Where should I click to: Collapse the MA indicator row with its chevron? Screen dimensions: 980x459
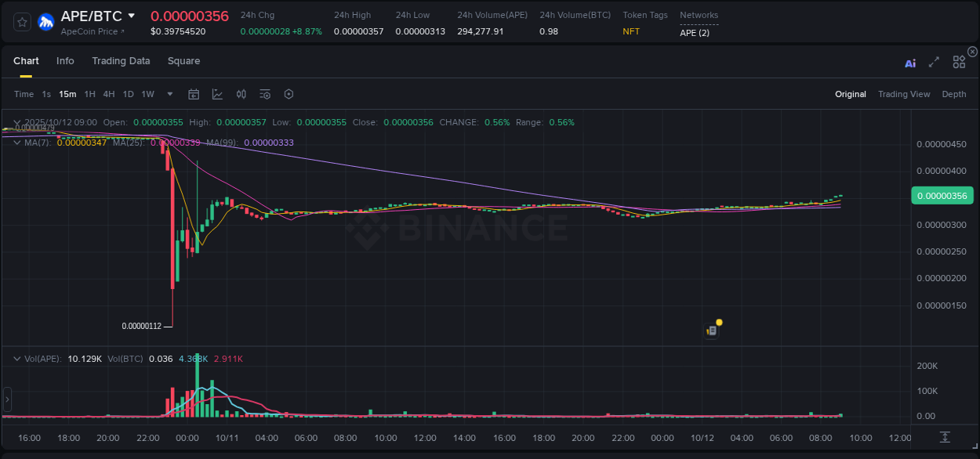[x=16, y=143]
